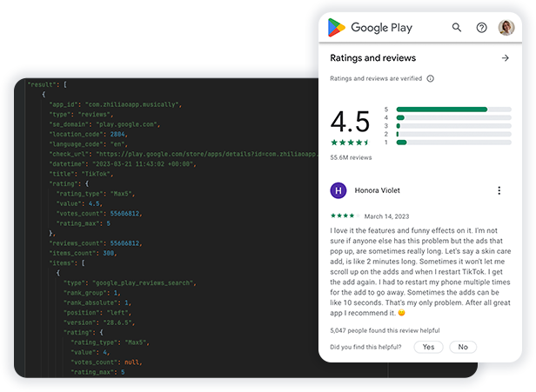Click the Google Play logo icon

click(337, 27)
